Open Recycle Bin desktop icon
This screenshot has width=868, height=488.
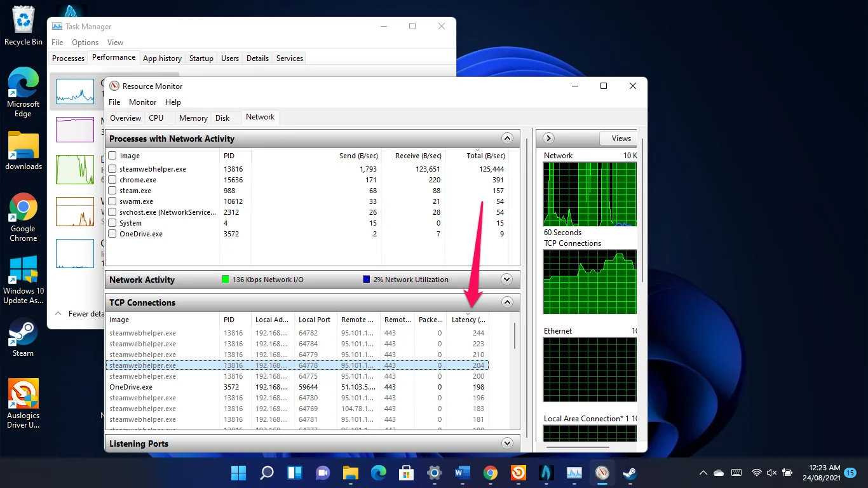24,27
